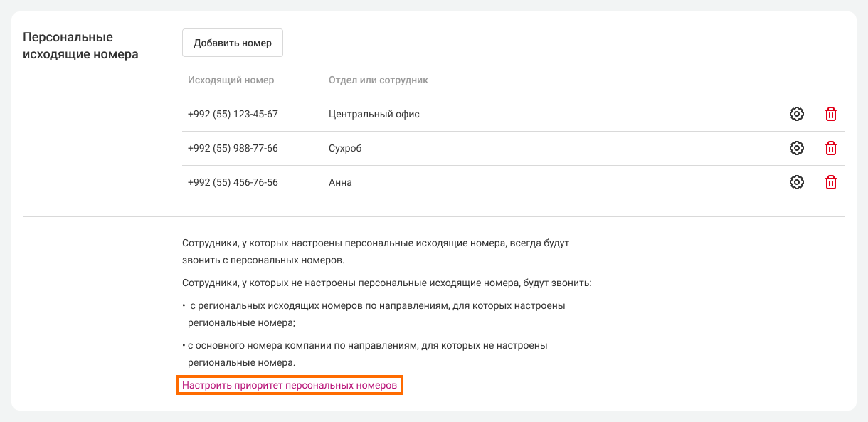Click the number +992 (55) 988-77-66
This screenshot has width=868, height=422.
click(x=233, y=148)
